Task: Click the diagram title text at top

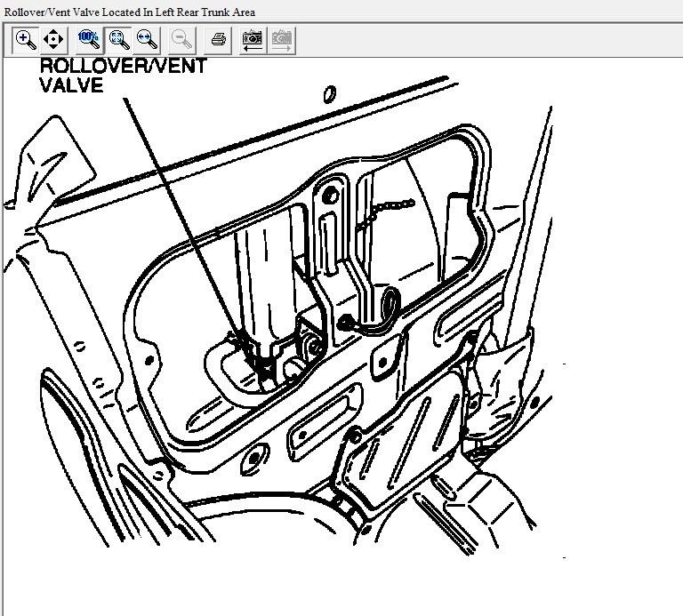Action: (130, 12)
